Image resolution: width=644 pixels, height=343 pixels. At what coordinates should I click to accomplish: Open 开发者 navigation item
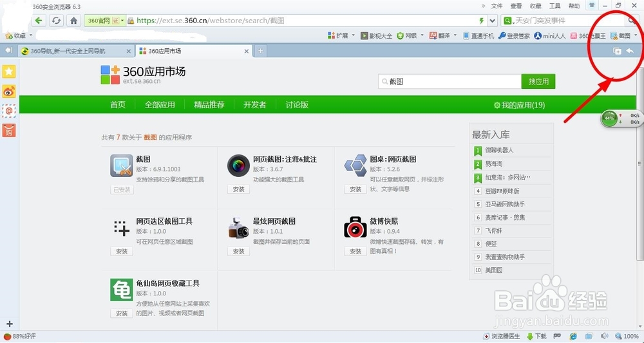(x=254, y=105)
